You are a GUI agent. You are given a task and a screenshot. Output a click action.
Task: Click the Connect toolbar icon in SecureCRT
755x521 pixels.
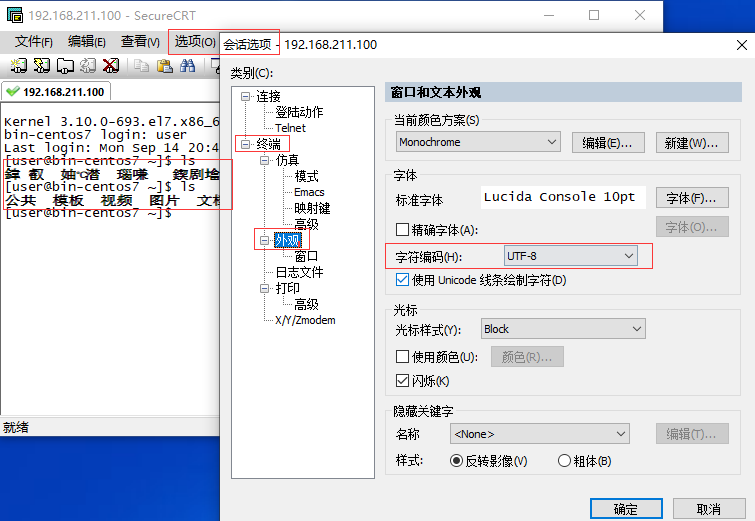(x=18, y=65)
